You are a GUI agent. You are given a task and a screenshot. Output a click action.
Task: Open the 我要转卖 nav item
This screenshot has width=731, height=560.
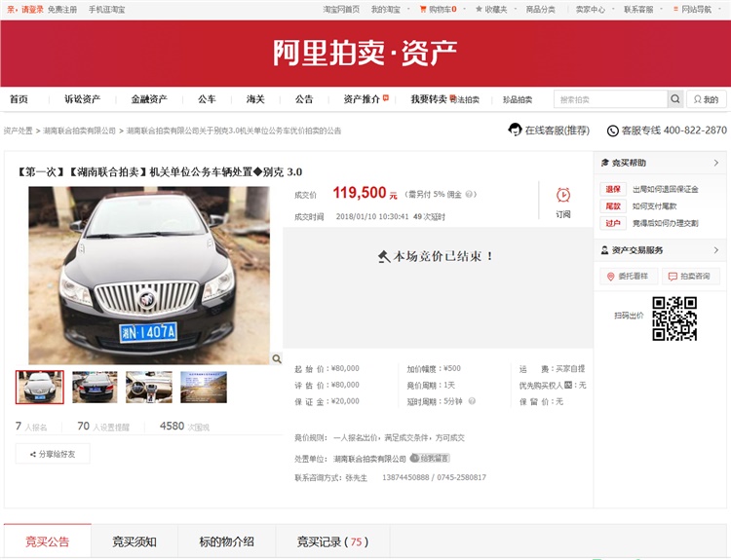[429, 99]
